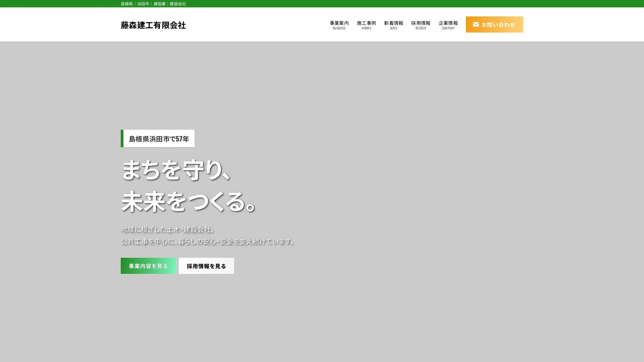Open the 事業案内 BUSINESS menu item

pyautogui.click(x=339, y=25)
